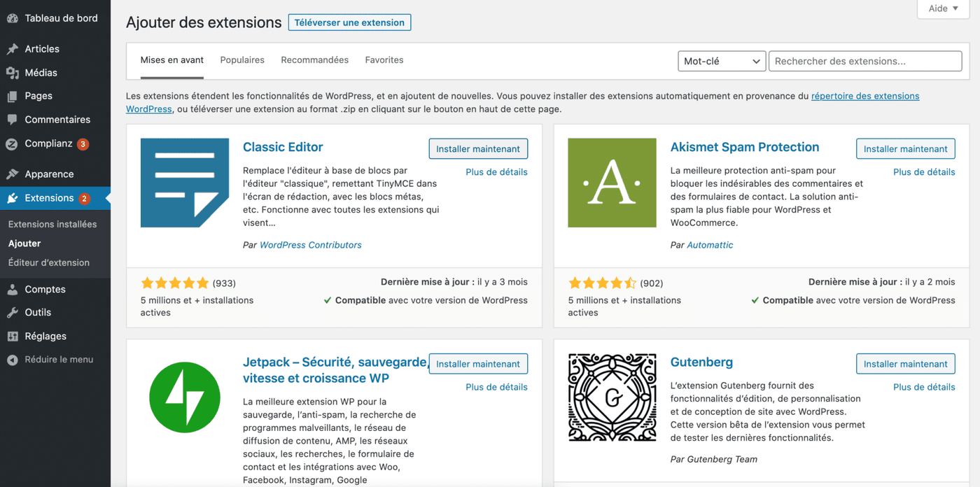Open the Mot-clé search filter dropdown
Screen dimensions: 980x487
point(721,61)
